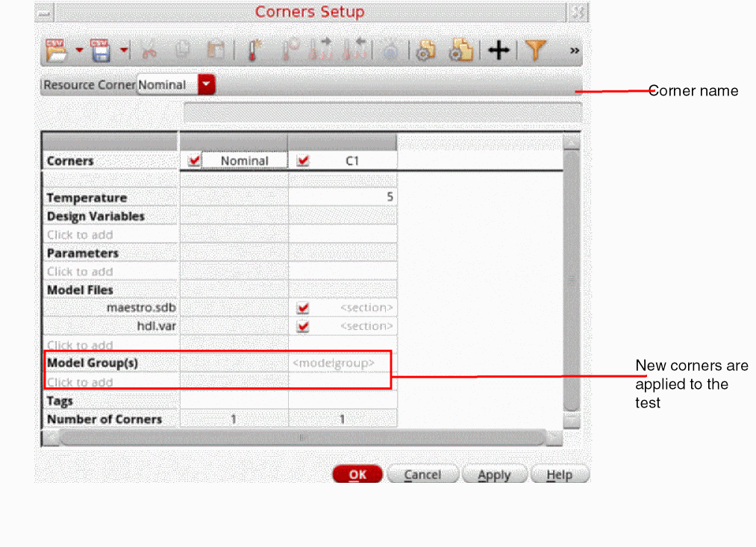Screen dimensions: 756x547
Task: Toggle the C1 corner checkbox
Action: click(303, 160)
